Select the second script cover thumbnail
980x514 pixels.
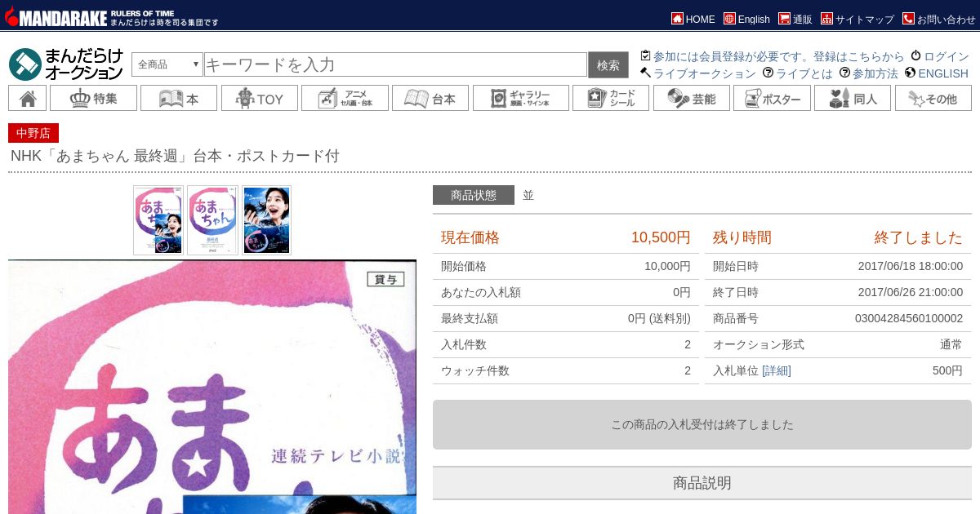(x=212, y=220)
